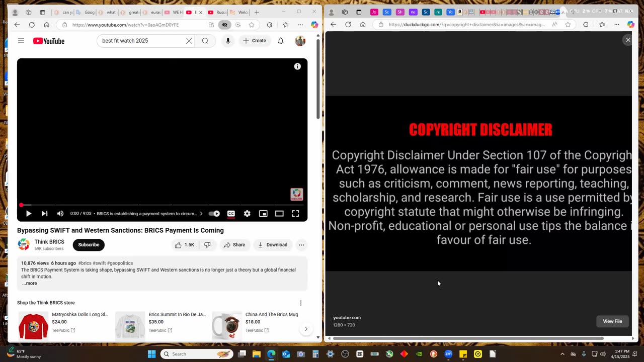644x362 pixels.
Task: Open Brics Summit In Rio product link
Action: (x=177, y=315)
